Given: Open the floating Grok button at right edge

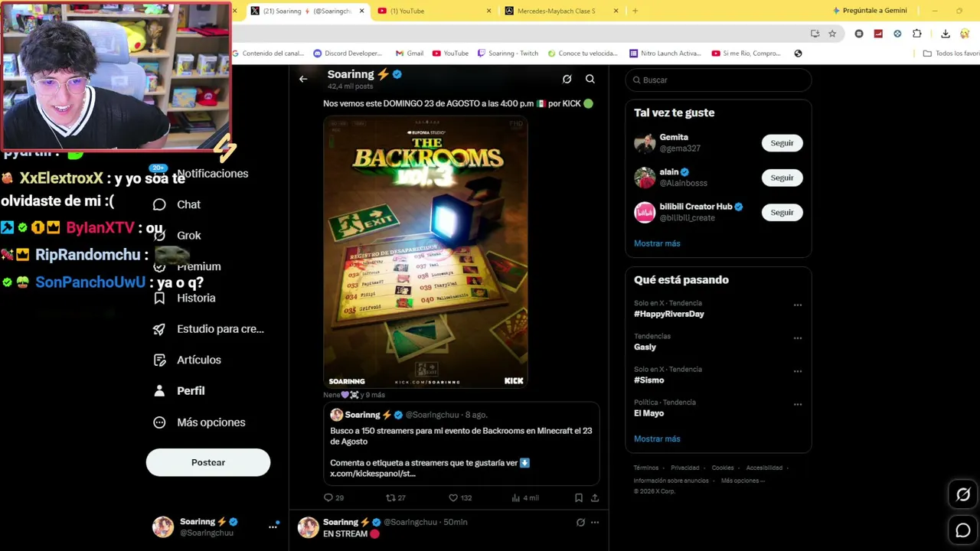Looking at the screenshot, I should coord(963,494).
